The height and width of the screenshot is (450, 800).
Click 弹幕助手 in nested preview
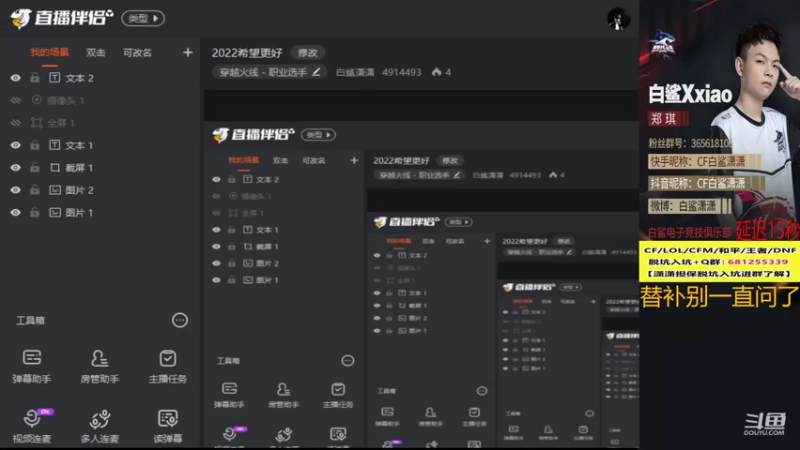click(x=229, y=395)
